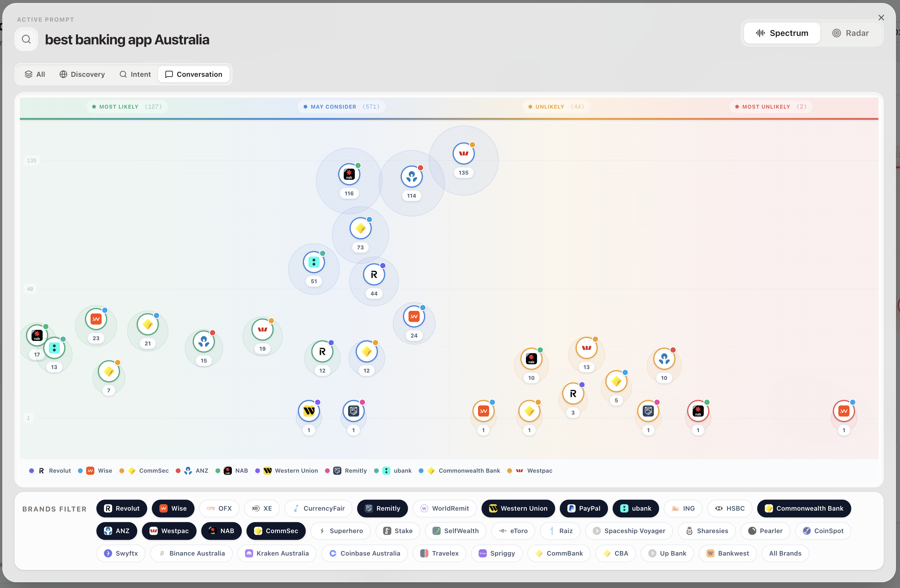Enable the Superhero brand filter

[340, 531]
